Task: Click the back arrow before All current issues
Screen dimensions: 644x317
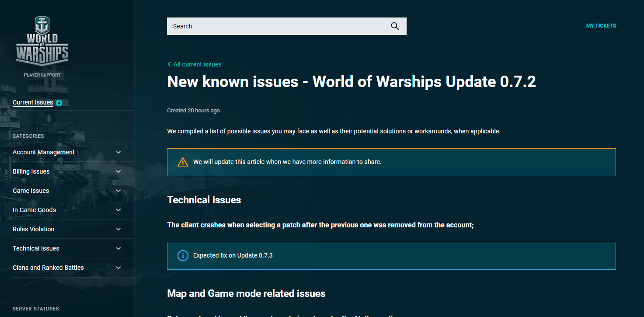Action: click(x=169, y=64)
